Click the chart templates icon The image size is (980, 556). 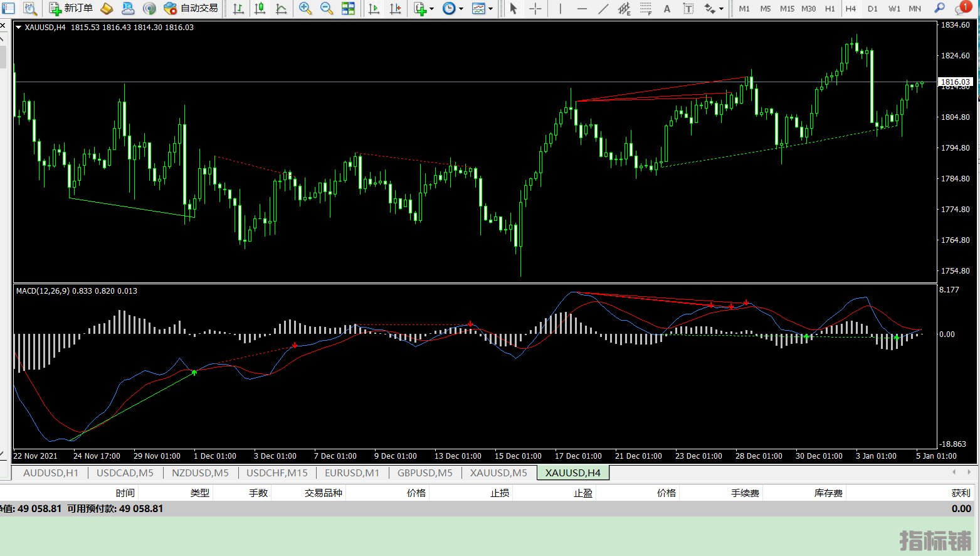click(478, 8)
